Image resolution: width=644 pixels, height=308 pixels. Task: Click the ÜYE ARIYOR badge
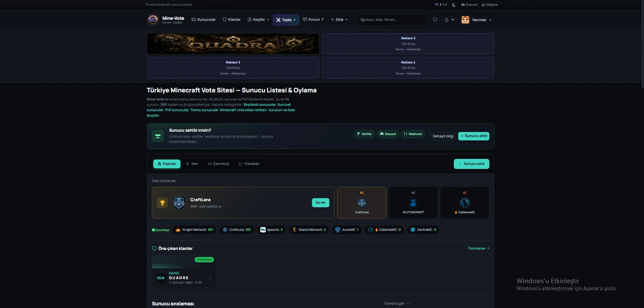point(204,260)
